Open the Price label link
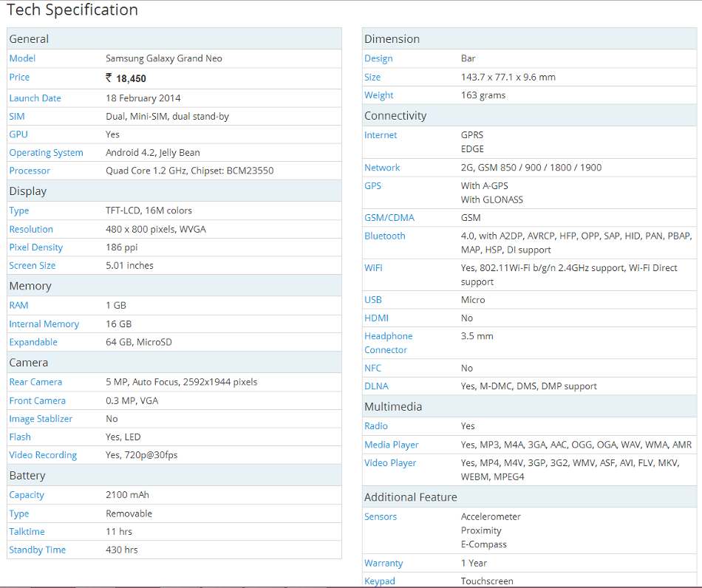 pyautogui.click(x=19, y=77)
